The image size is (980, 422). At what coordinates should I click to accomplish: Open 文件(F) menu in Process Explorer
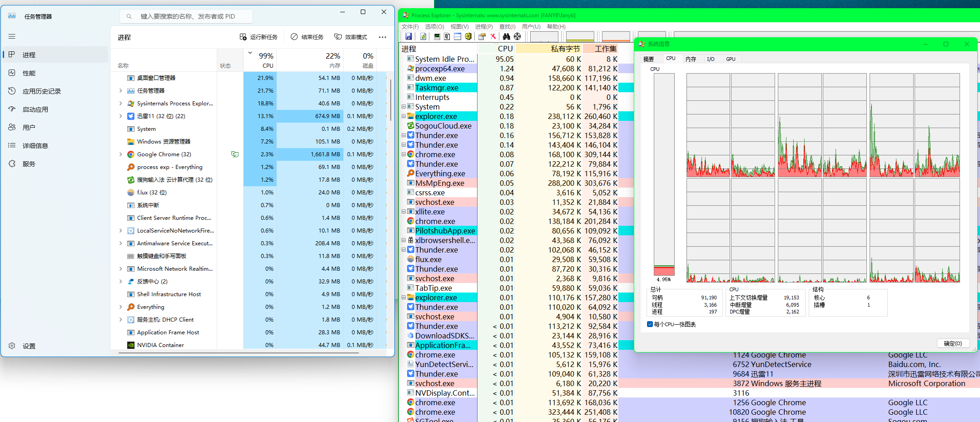click(x=410, y=27)
